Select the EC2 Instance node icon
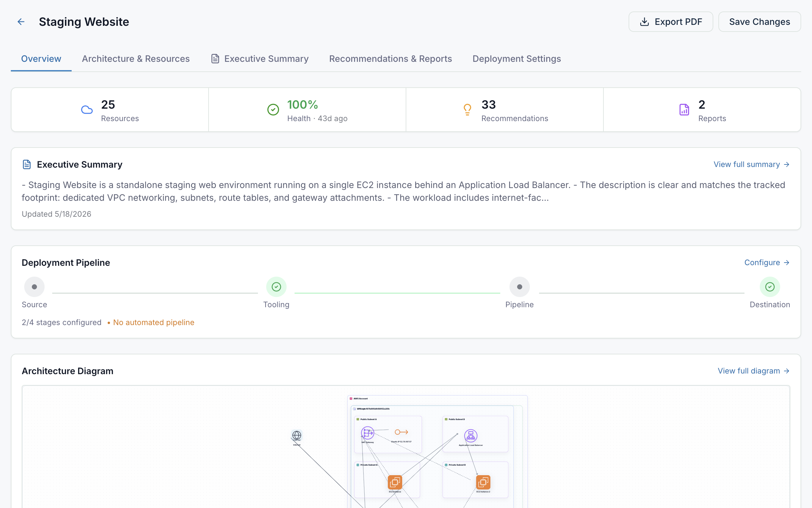This screenshot has height=508, width=812. [x=395, y=483]
